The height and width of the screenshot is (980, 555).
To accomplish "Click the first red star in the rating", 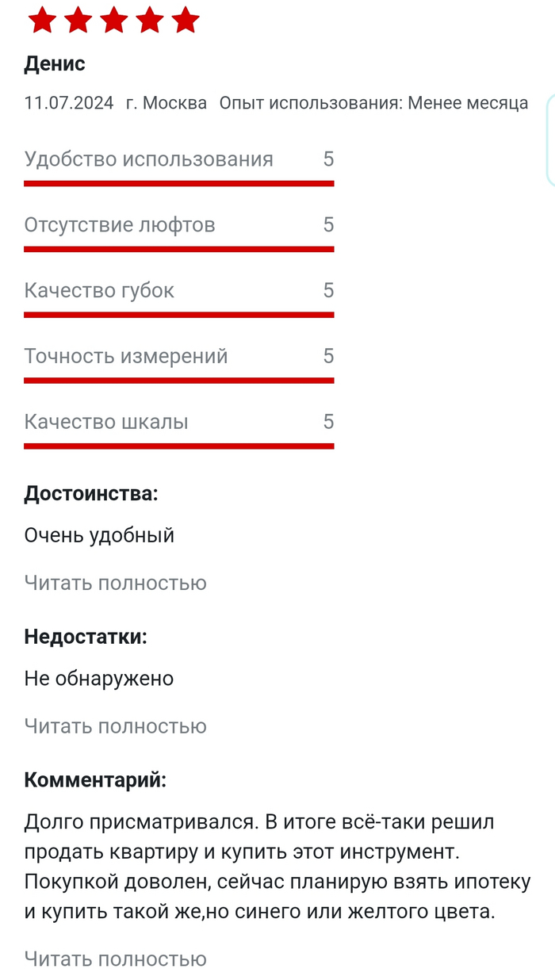I will tap(41, 21).
